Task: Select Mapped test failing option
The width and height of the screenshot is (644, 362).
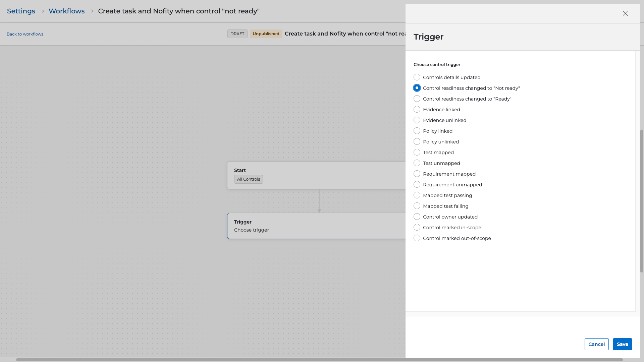Action: 417,206
